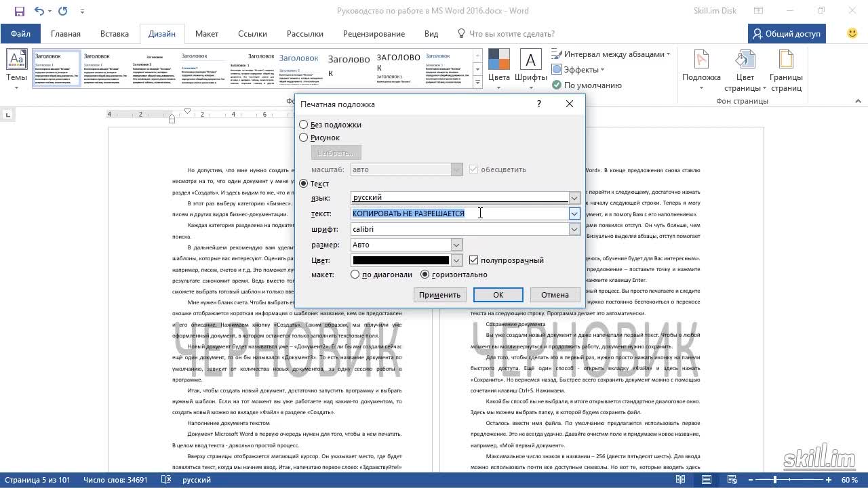Viewport: 868px width, 488px height.
Task: Expand the style sets gallery more arrow
Action: [477, 83]
